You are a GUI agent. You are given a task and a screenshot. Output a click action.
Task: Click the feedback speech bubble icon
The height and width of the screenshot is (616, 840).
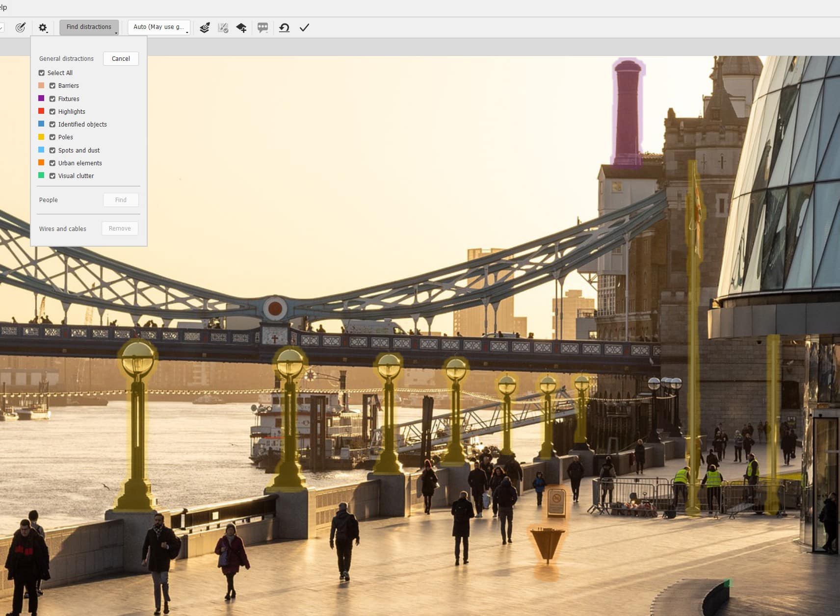click(x=263, y=27)
